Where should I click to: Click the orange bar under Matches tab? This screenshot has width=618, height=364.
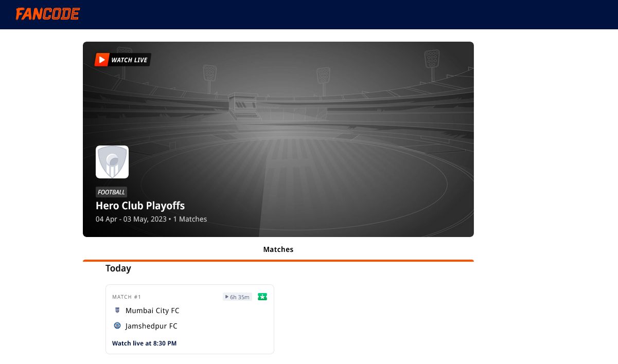278,261
